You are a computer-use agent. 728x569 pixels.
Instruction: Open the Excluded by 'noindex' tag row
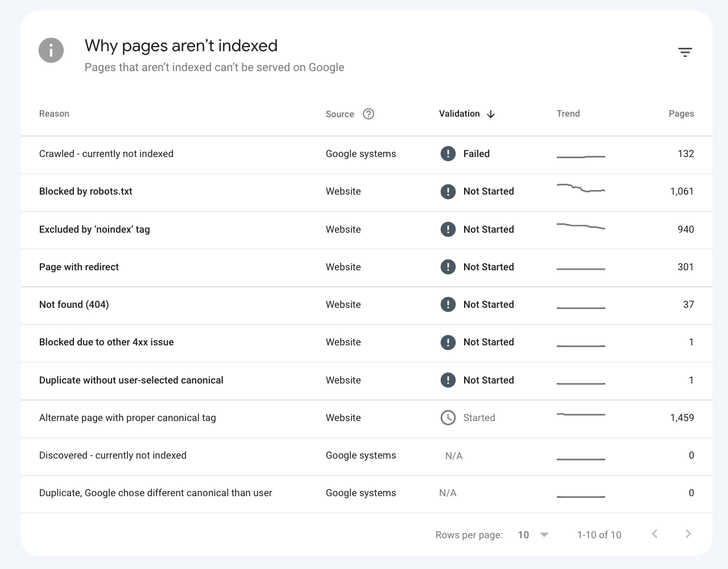367,230
